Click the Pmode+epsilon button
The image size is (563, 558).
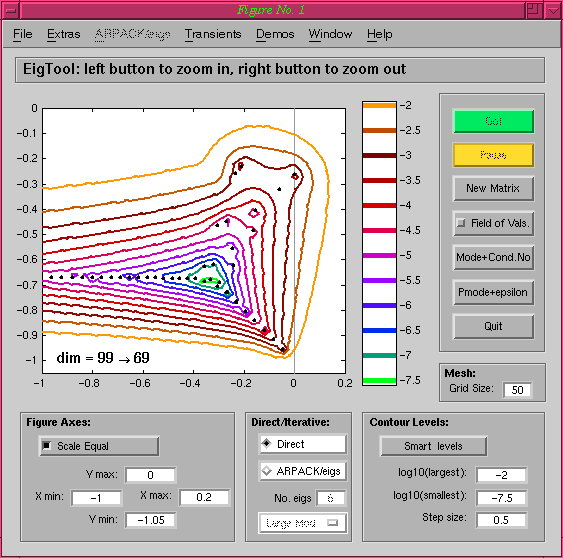(x=493, y=292)
